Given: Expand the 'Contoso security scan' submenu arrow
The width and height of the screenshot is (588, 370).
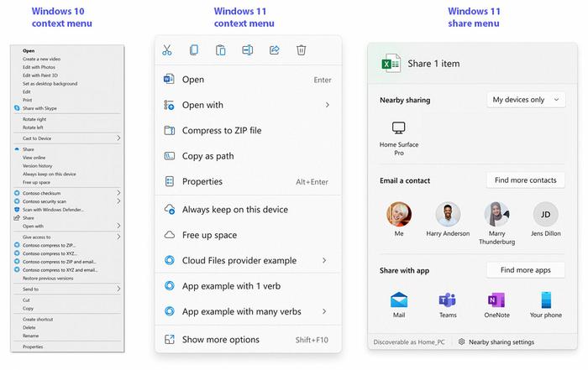Looking at the screenshot, I should pos(118,201).
